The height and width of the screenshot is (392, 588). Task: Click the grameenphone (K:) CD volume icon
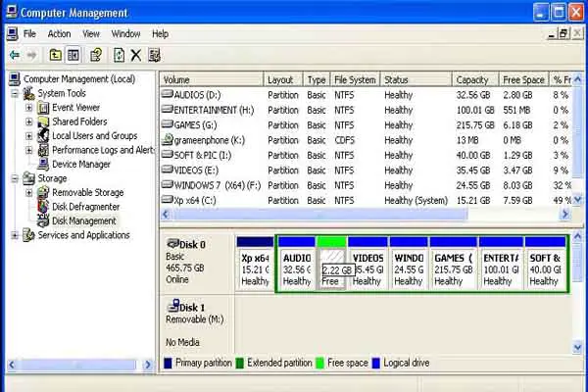pos(167,140)
